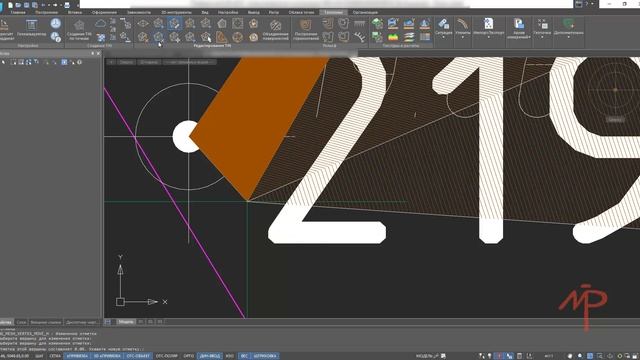Toggle оПРИВЯЗКА object snap in status bar
The width and height of the screenshot is (640, 360).
click(x=77, y=356)
